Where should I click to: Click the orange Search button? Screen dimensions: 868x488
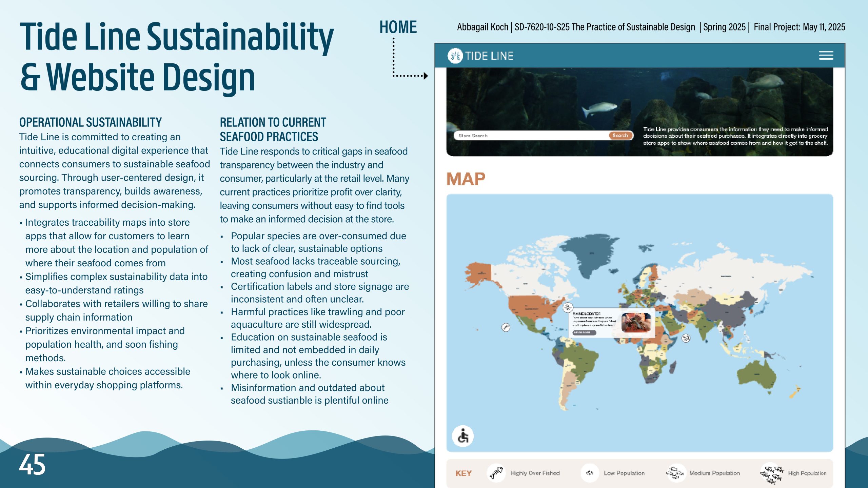(x=620, y=136)
